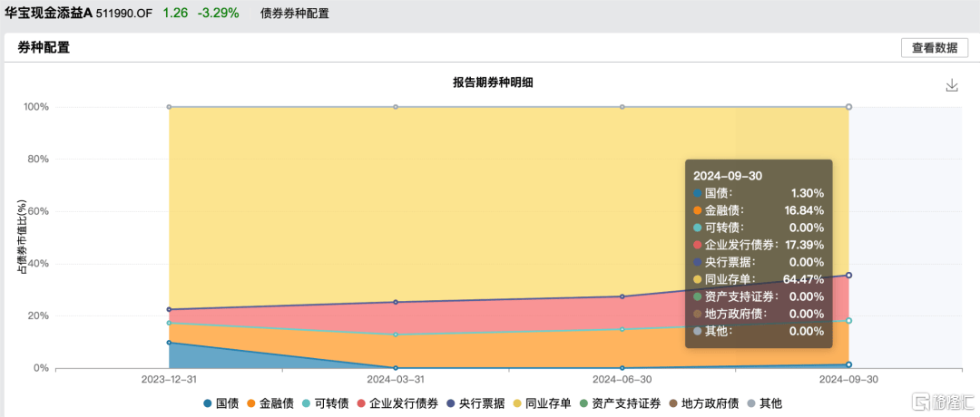This screenshot has height=417, width=980.
Task: Select the 债券券种配置 tab label
Action: click(295, 14)
